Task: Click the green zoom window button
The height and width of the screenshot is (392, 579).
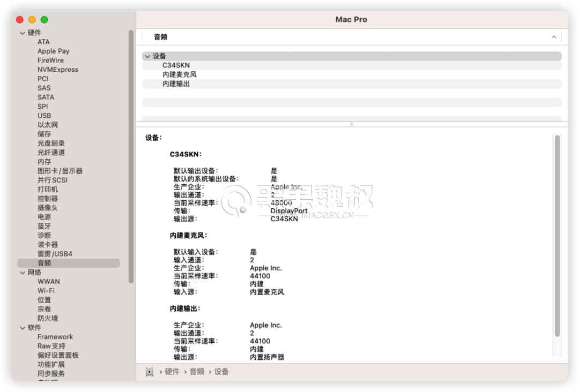Action: point(44,19)
